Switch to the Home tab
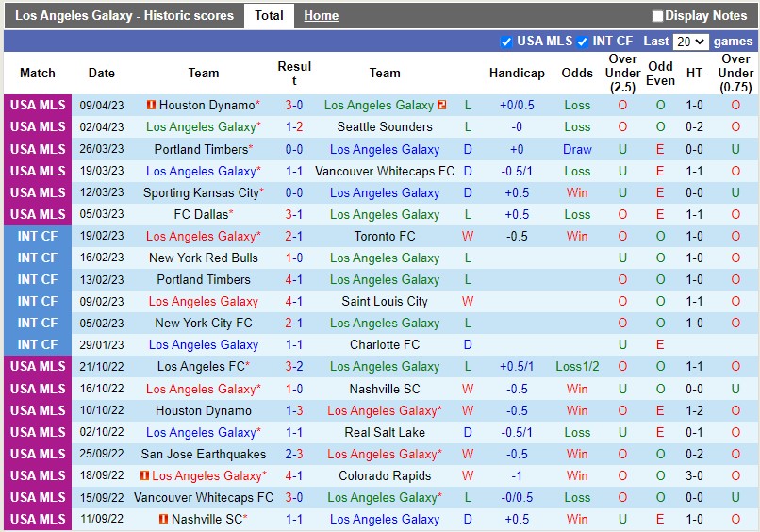The height and width of the screenshot is (532, 760). [x=321, y=15]
